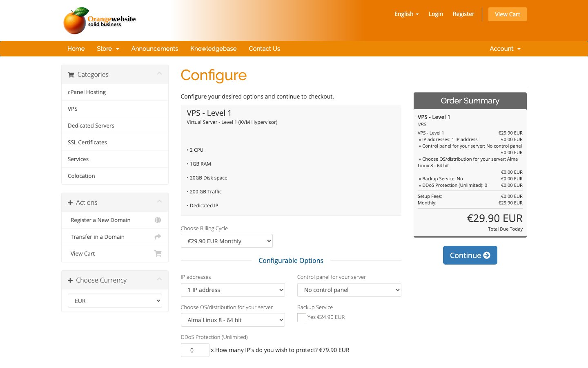Select Colocation category
The image size is (588, 368).
115,176
